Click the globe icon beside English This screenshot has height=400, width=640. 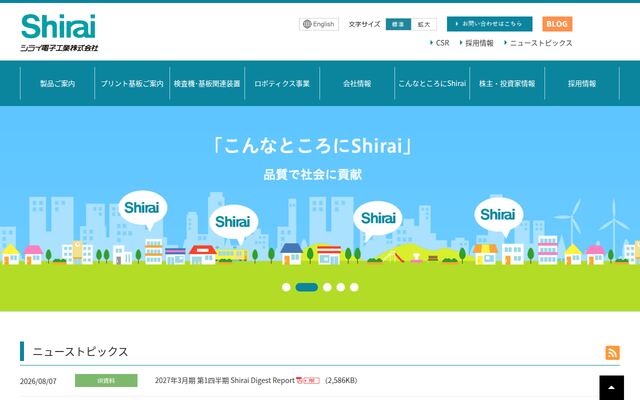pyautogui.click(x=307, y=24)
